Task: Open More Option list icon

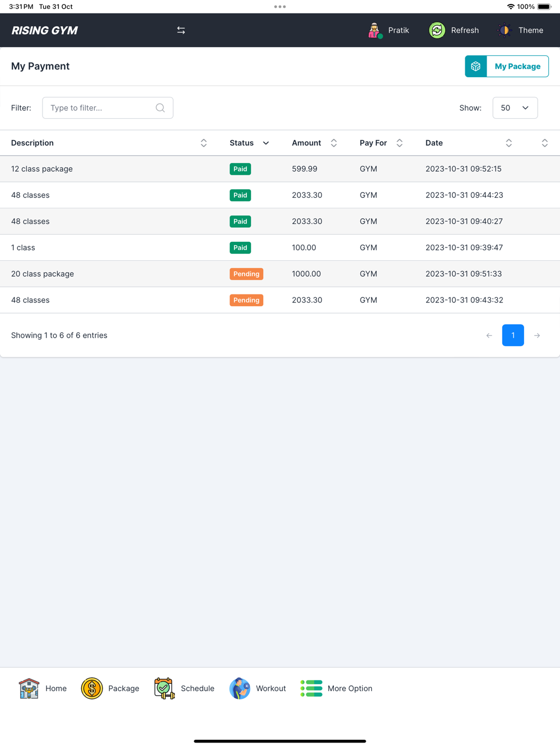Action: pyautogui.click(x=311, y=688)
